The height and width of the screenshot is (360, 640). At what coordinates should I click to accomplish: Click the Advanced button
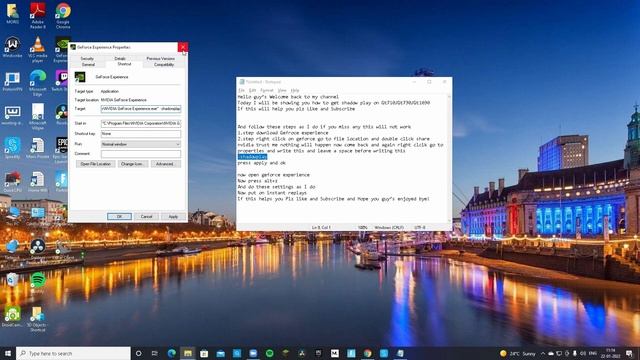[165, 164]
